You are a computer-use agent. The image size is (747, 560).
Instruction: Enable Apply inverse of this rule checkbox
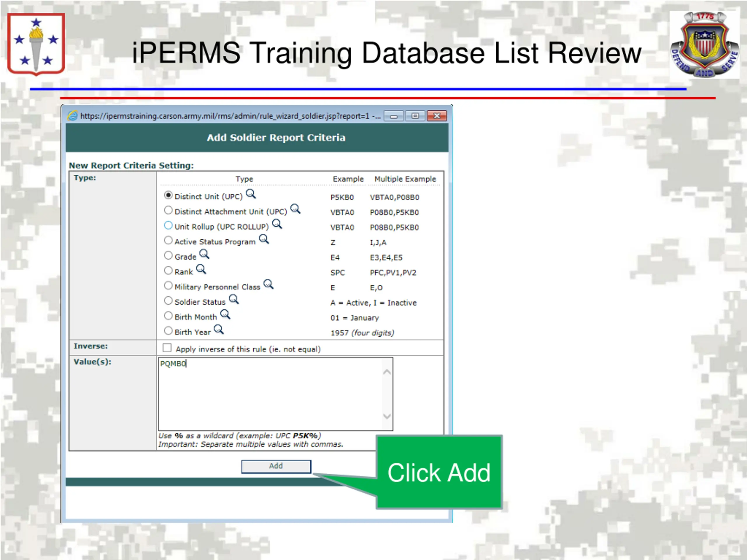(x=167, y=348)
